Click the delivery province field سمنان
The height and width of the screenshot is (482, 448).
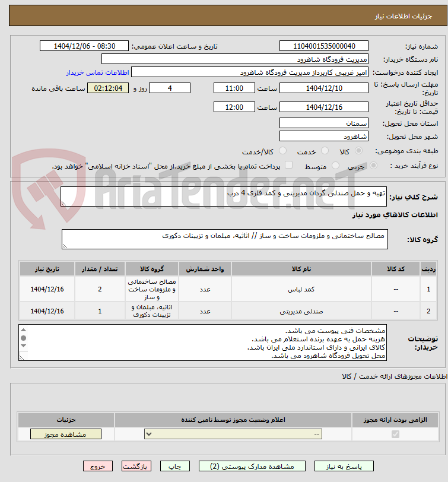pyautogui.click(x=324, y=123)
